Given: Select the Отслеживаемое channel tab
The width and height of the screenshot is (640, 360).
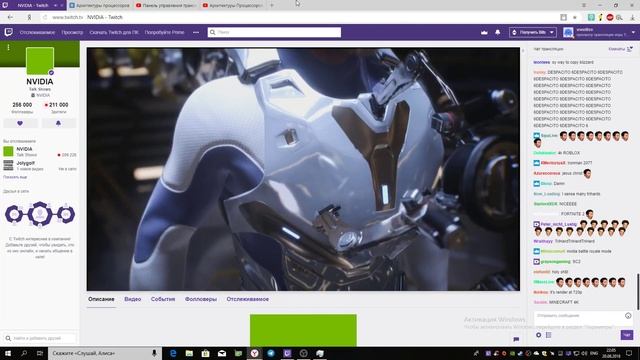Looking at the screenshot, I should click(x=248, y=299).
